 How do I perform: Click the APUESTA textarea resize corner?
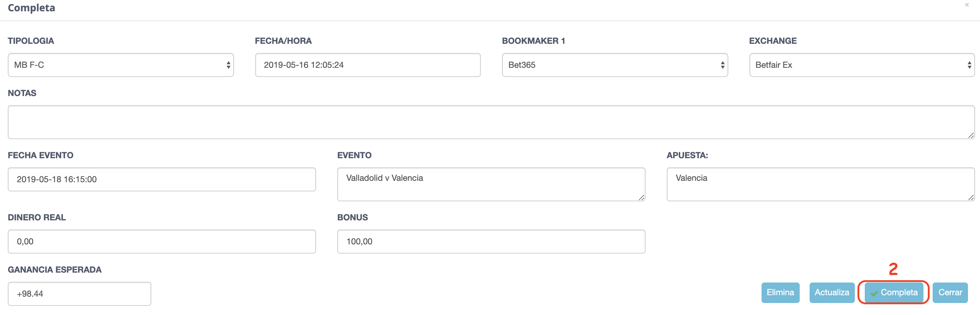tap(971, 198)
